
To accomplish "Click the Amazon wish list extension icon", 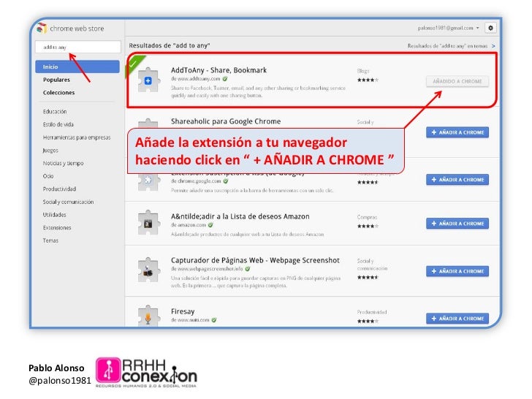I will 148,224.
